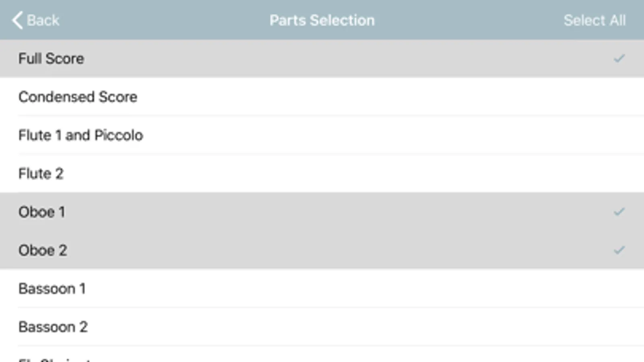Select the Condensed Score part
The width and height of the screenshot is (644, 362).
(x=78, y=97)
